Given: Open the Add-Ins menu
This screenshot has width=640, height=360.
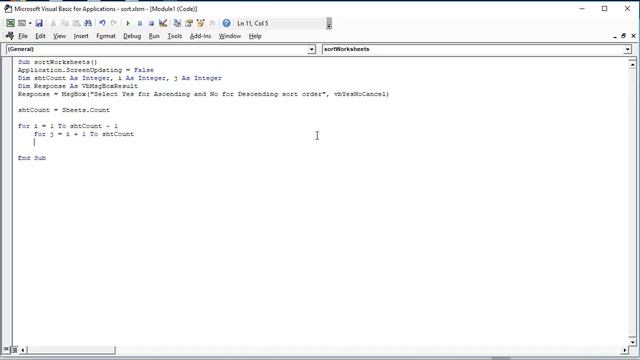Looking at the screenshot, I should [200, 36].
